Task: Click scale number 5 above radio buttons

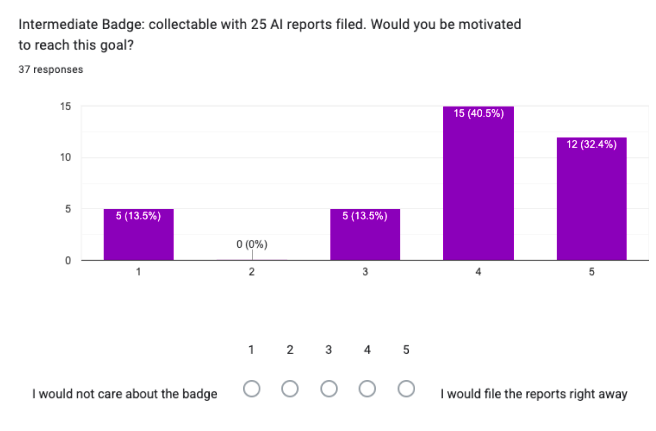Action: (x=406, y=349)
